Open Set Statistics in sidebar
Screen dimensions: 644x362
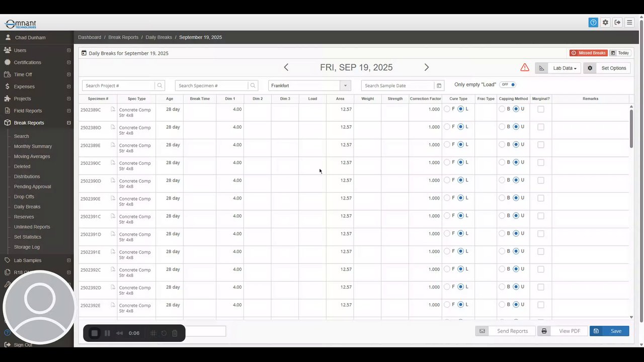point(28,237)
